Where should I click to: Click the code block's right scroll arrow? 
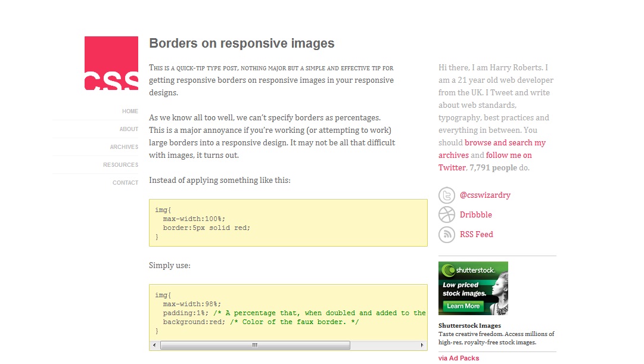[x=422, y=346]
